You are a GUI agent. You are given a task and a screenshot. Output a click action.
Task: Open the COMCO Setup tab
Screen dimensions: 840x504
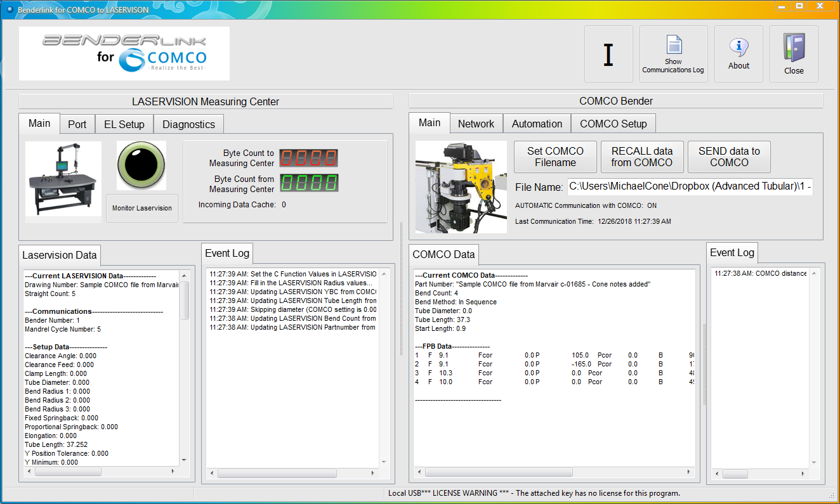tap(613, 124)
